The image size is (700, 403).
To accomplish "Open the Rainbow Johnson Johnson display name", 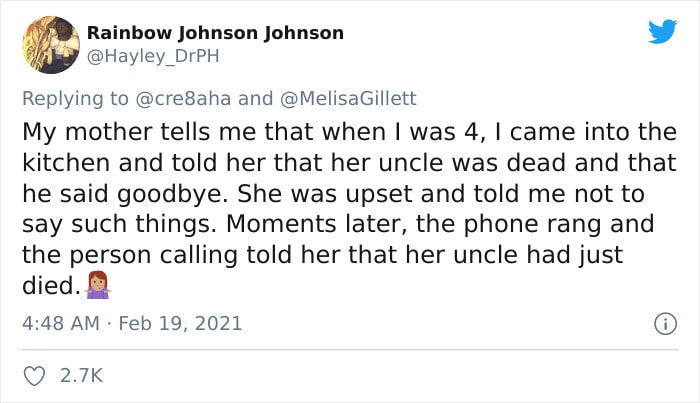I will point(215,33).
